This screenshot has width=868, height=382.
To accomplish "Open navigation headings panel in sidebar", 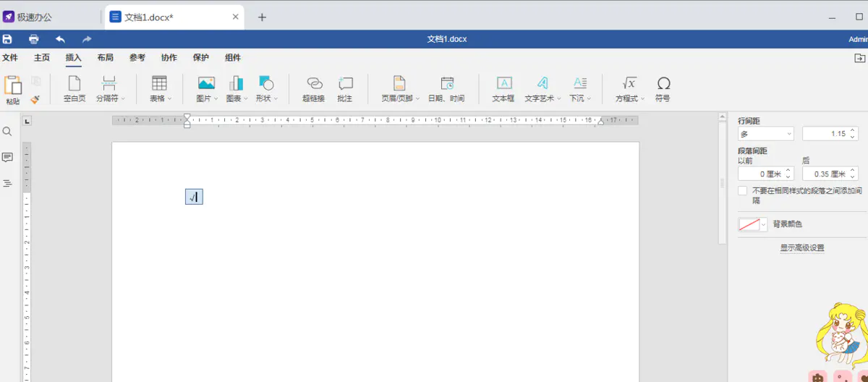I will pos(7,183).
